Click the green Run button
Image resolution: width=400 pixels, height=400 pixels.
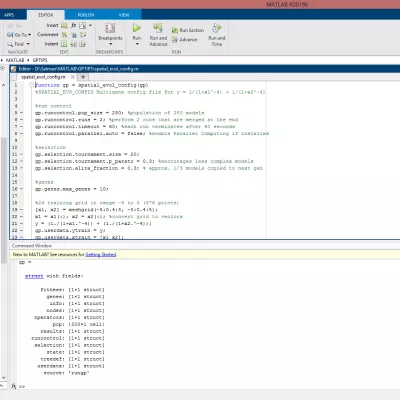coord(137,28)
